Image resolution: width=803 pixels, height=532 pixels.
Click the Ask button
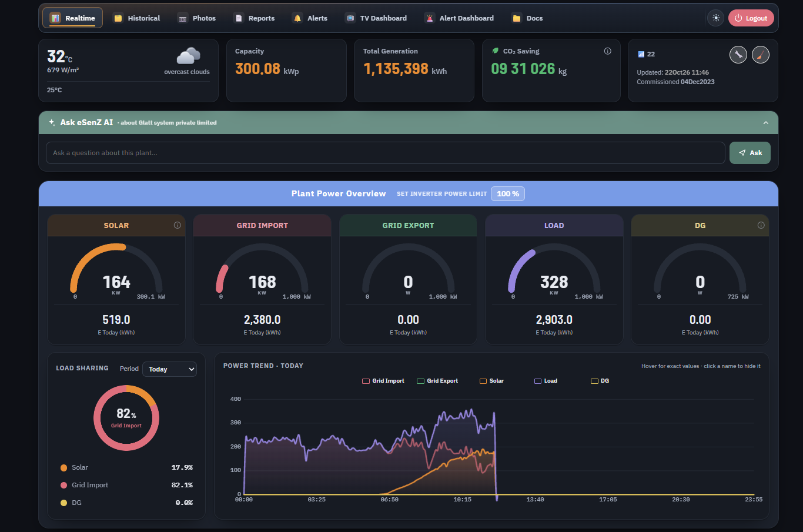750,153
